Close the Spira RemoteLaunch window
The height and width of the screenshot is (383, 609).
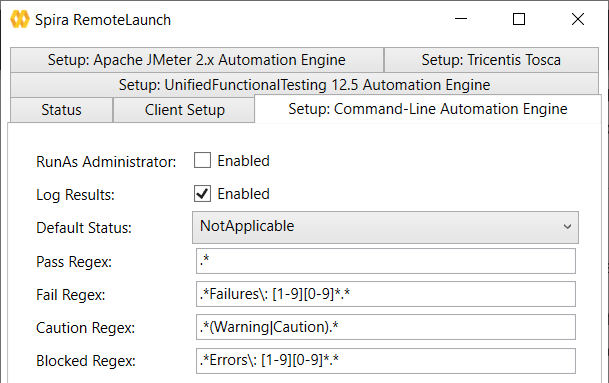[578, 19]
